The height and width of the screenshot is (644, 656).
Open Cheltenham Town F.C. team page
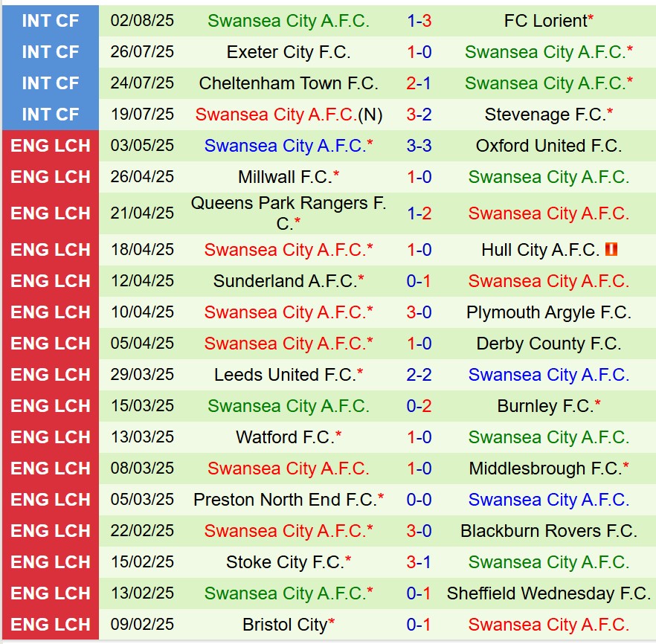(x=288, y=83)
